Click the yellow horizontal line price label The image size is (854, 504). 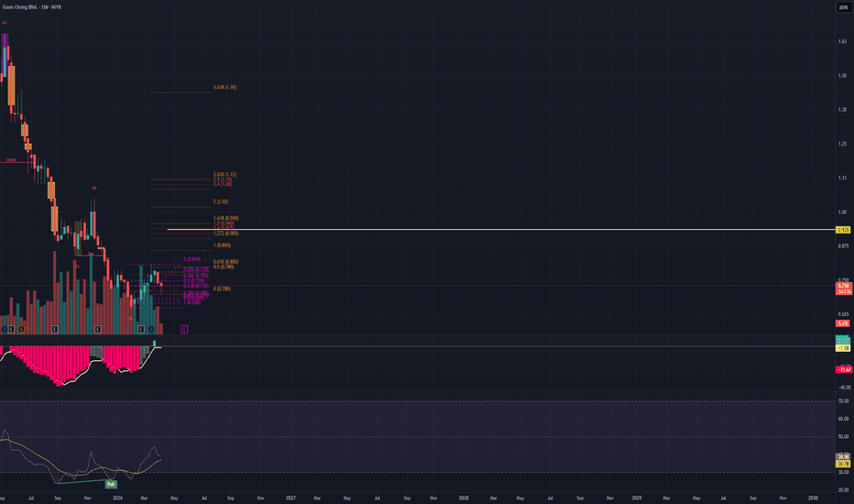coord(843,230)
